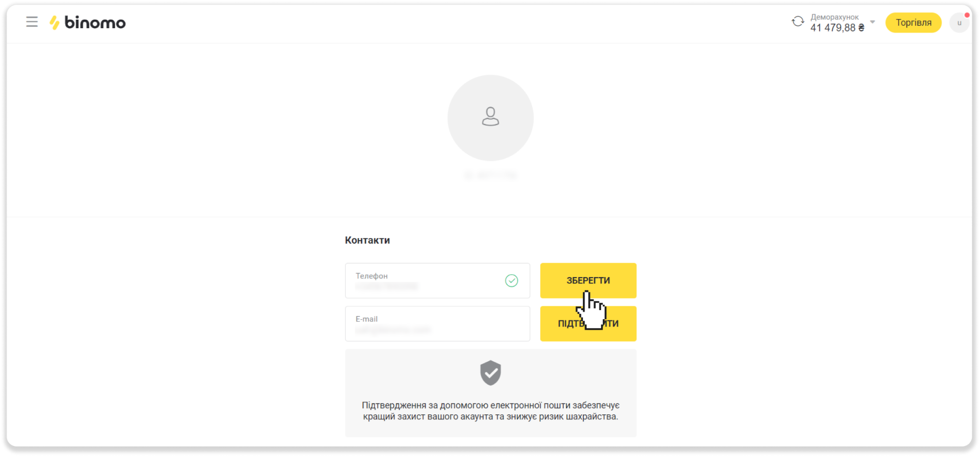Image resolution: width=980 pixels, height=456 pixels.
Task: Click the 41 479,88 ₴ balance
Action: pos(837,28)
